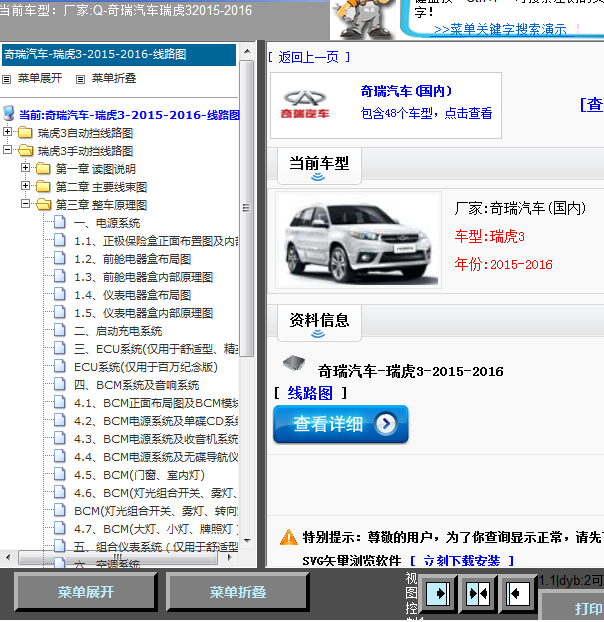Image resolution: width=604 pixels, height=622 pixels.
Task: Click the 资料信息 tab
Action: click(x=319, y=323)
